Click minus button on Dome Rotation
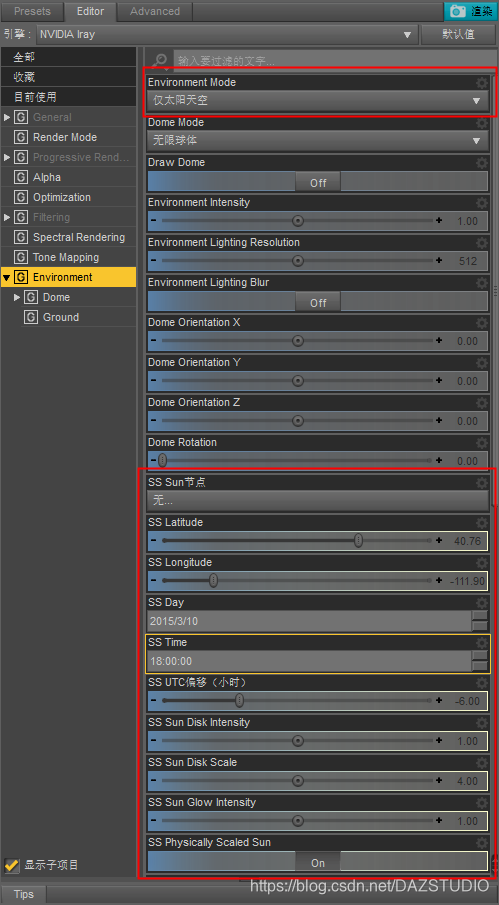Viewport: 499px width, 905px height. tap(153, 461)
